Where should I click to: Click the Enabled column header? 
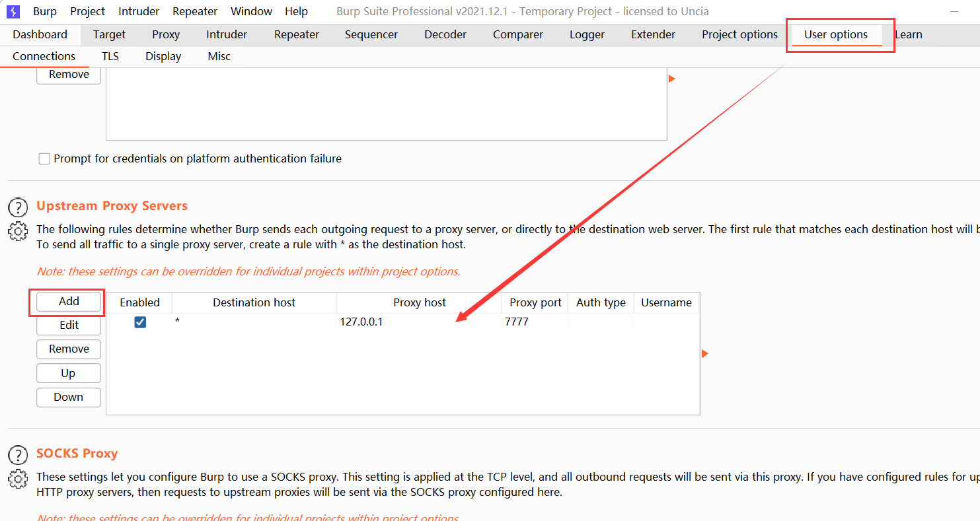(139, 302)
